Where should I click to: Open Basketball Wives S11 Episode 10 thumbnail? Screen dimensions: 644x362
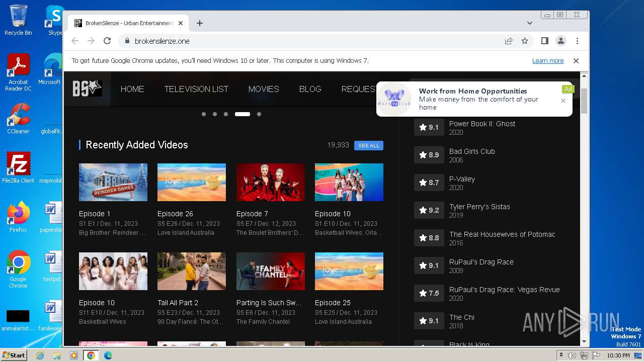click(x=113, y=271)
